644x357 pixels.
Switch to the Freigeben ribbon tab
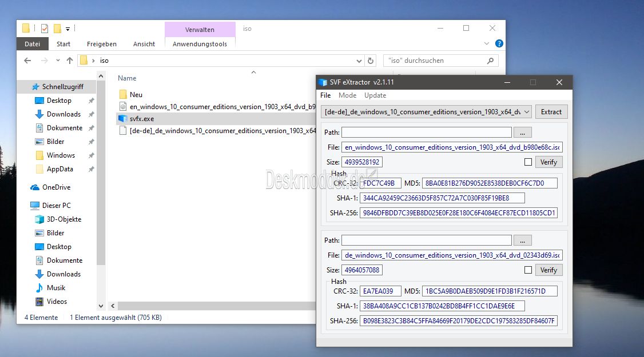pos(102,44)
